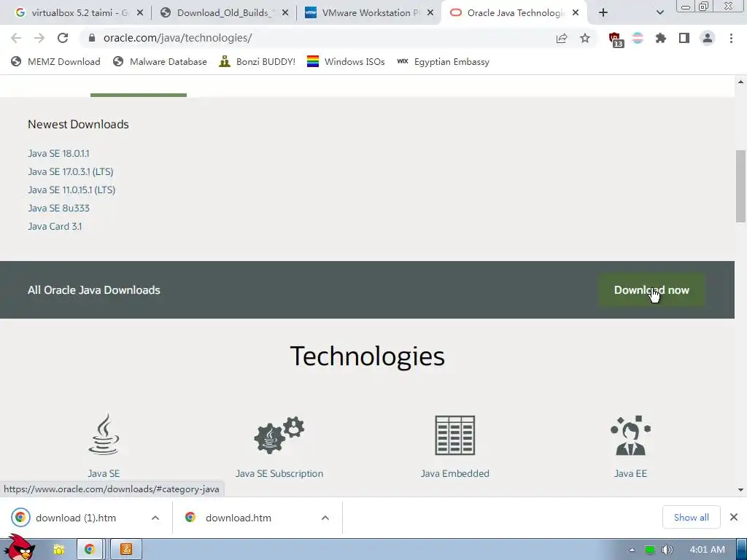
Task: Click the share page icon in address bar
Action: [562, 38]
